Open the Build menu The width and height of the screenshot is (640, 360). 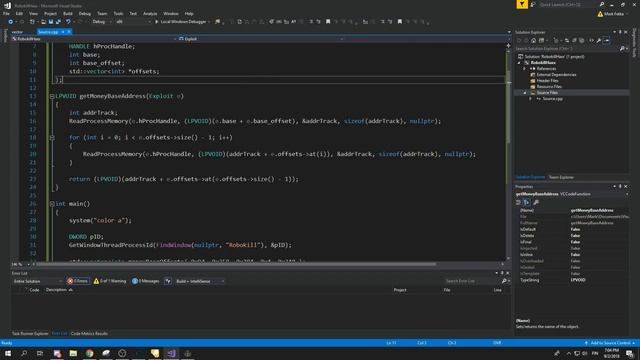coord(68,13)
